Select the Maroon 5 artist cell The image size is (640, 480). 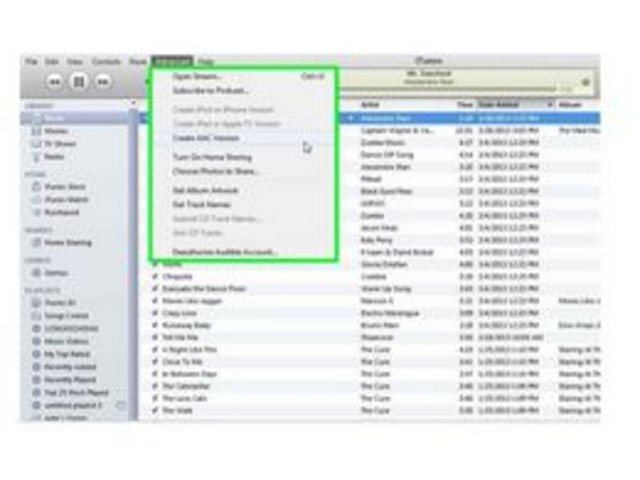376,301
